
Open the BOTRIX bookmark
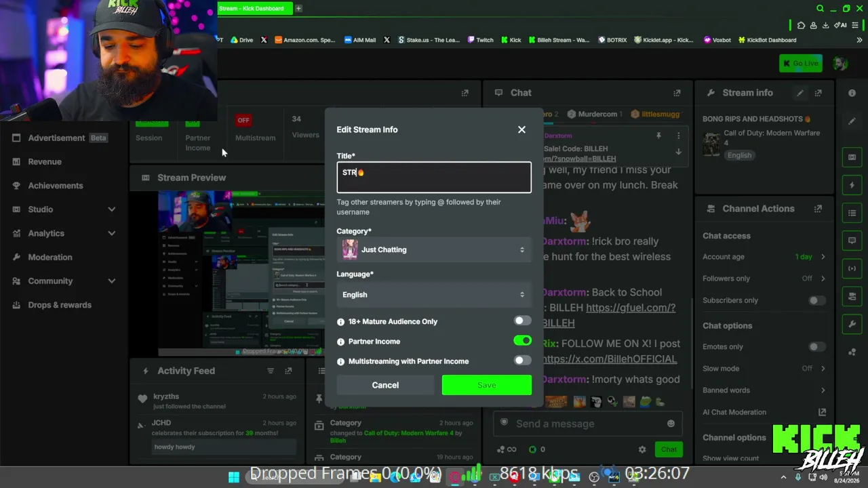612,40
